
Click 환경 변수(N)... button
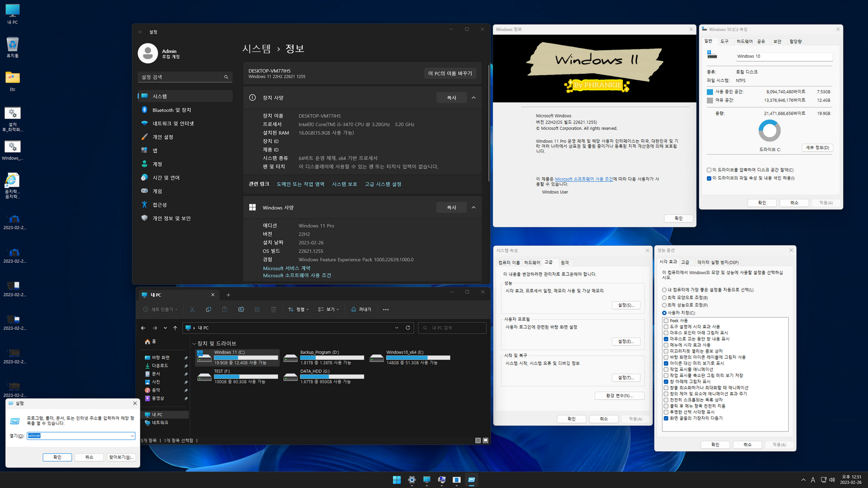619,396
